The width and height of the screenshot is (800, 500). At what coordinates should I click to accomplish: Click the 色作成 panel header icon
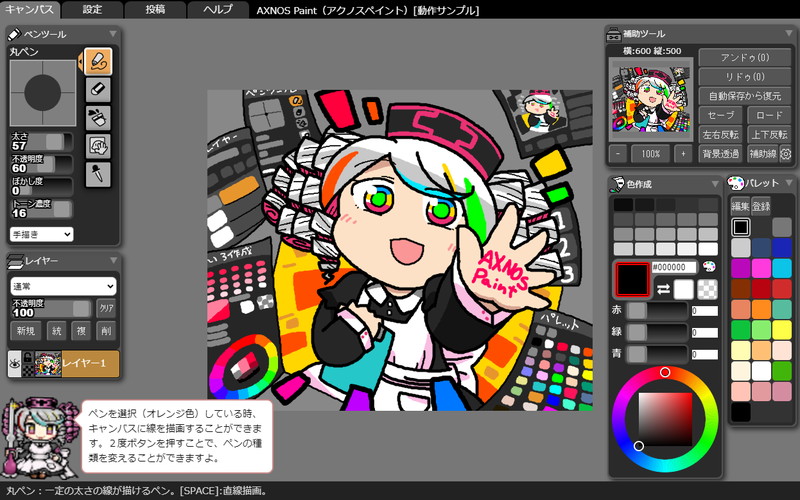coord(618,184)
